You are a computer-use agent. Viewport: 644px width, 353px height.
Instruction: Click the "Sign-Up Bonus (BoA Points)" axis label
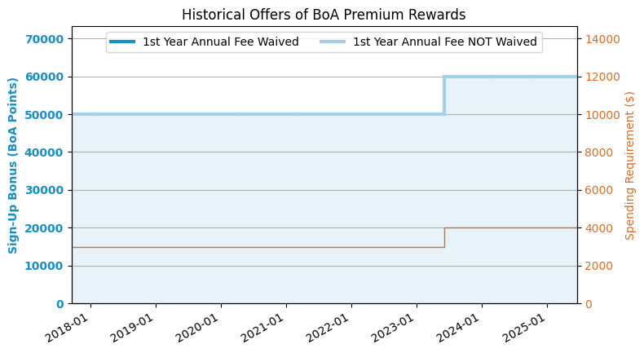(x=13, y=165)
